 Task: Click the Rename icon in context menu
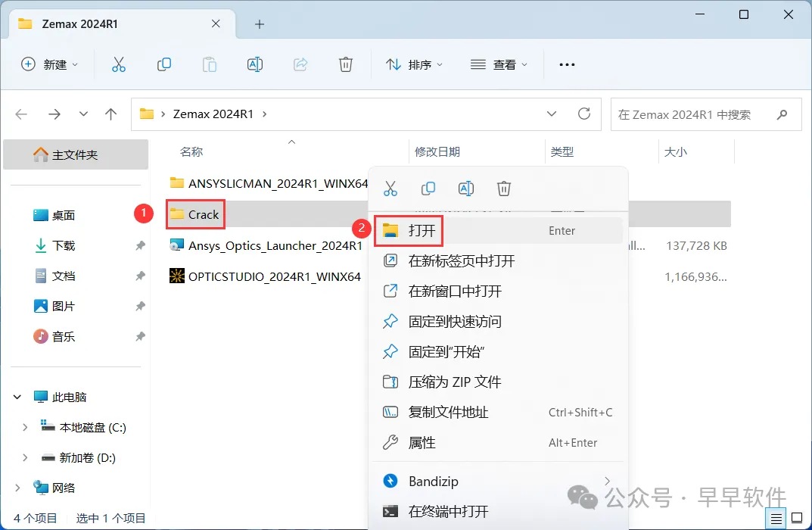coord(466,189)
